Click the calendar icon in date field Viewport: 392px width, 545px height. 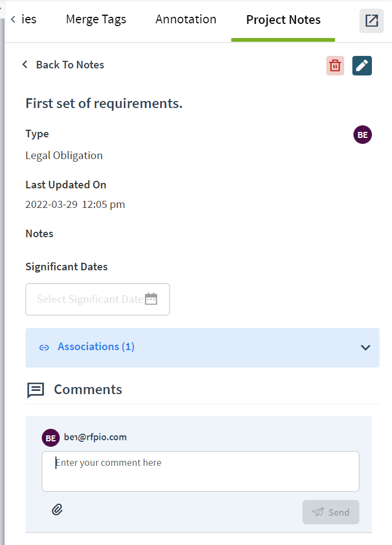pos(151,299)
